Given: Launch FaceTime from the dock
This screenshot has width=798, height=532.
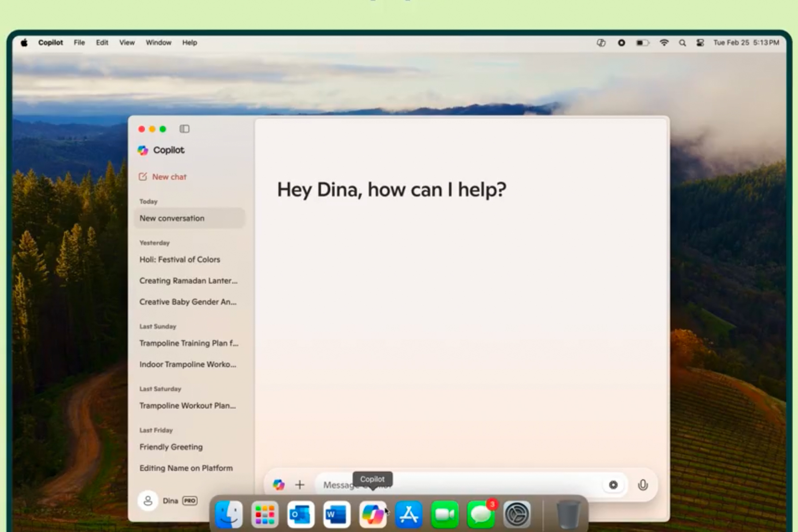Looking at the screenshot, I should point(445,515).
